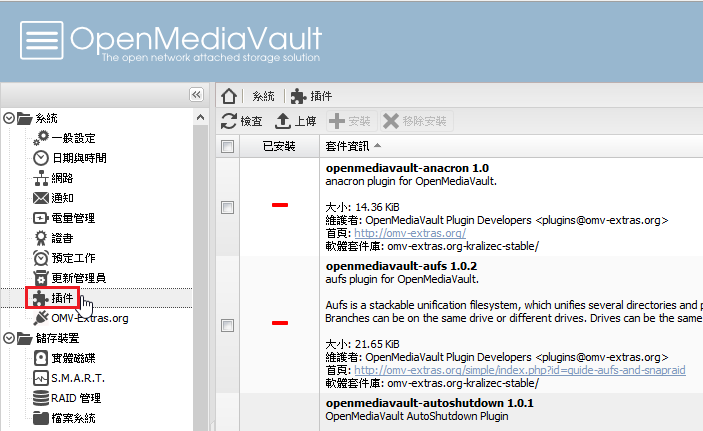Open 實體磁碟 disk icon
The height and width of the screenshot is (431, 703).
[41, 358]
